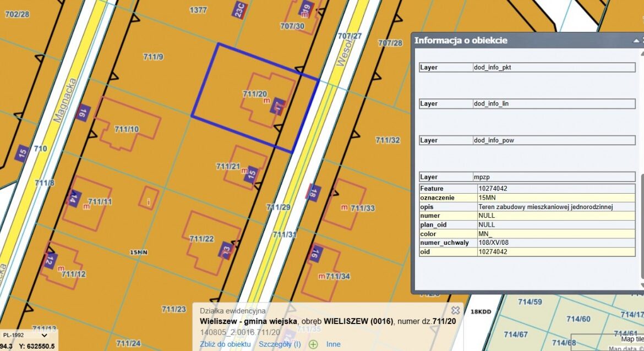Image resolution: width=644 pixels, height=351 pixels.
Task: Select address marker 18 along Wesoła street
Action: point(314,193)
